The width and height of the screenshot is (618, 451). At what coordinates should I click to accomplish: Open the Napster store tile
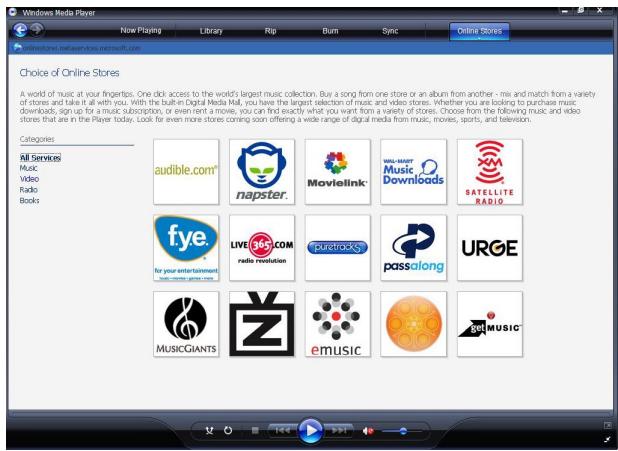point(262,172)
